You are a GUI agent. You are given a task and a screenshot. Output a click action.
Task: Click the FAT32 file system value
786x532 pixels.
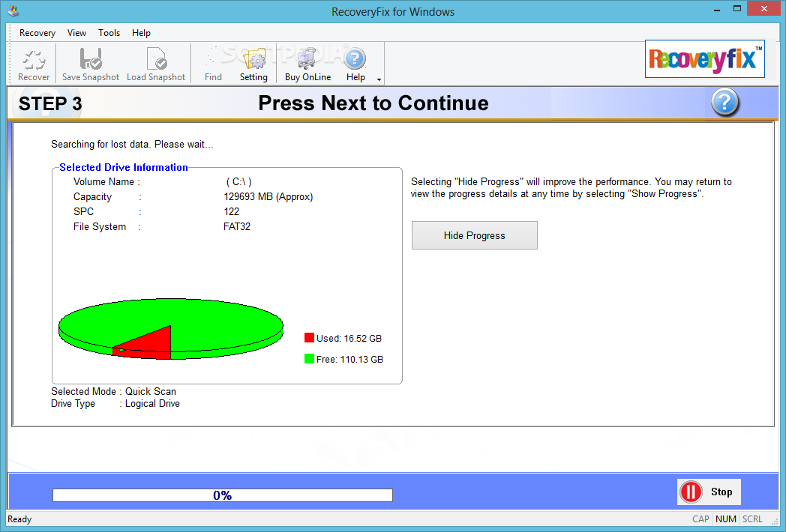click(x=236, y=226)
